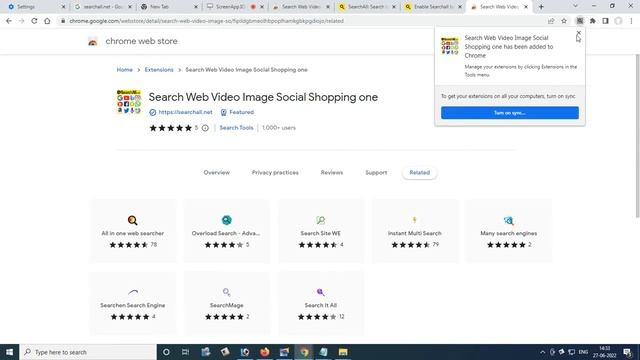This screenshot has height=360, width=640.
Task: Select the Related tab
Action: pyautogui.click(x=420, y=173)
